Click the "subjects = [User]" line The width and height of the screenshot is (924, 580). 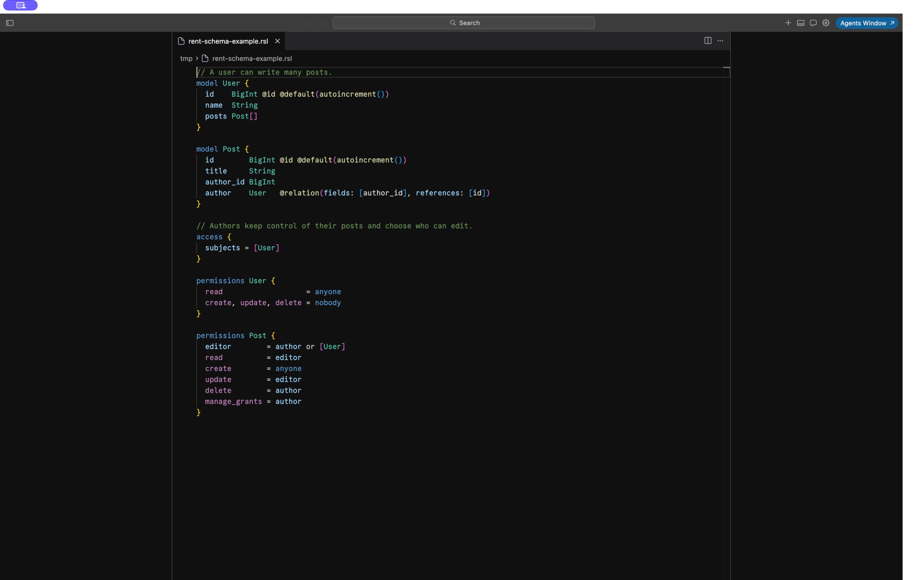coord(242,248)
